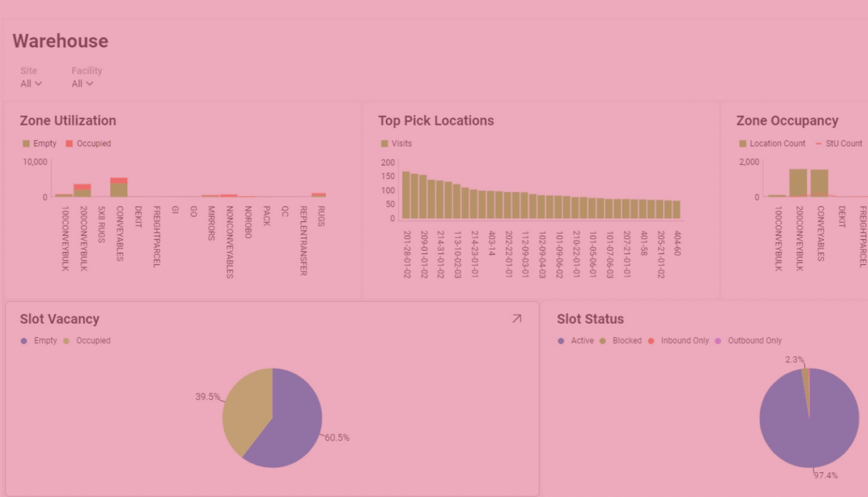The width and height of the screenshot is (868, 497).
Task: Click the StU Count line legend marker
Action: tap(818, 144)
